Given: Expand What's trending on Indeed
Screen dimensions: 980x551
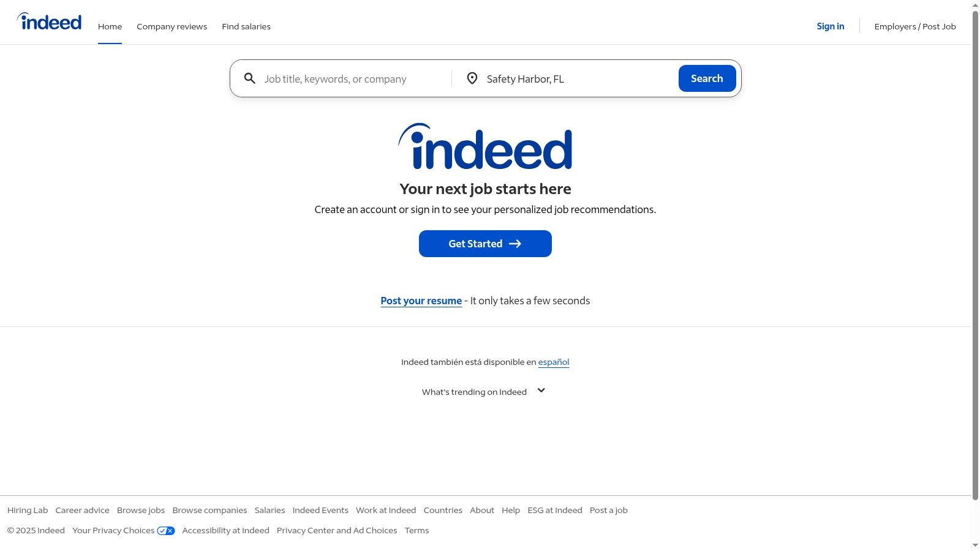Looking at the screenshot, I should [x=541, y=391].
